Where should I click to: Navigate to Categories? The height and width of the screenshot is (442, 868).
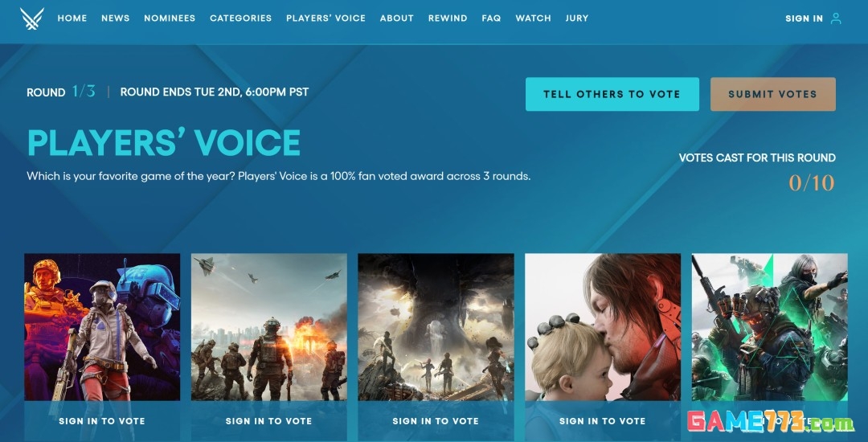pyautogui.click(x=241, y=18)
